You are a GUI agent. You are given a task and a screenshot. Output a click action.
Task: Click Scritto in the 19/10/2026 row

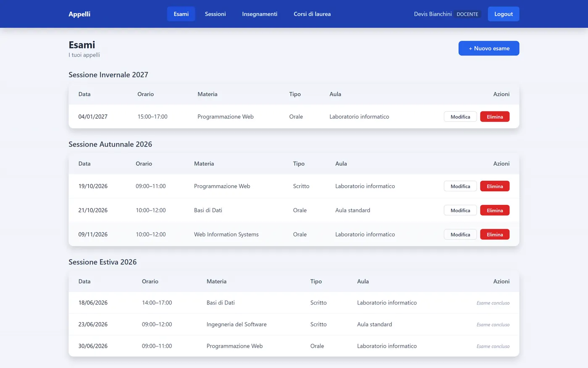(x=301, y=186)
